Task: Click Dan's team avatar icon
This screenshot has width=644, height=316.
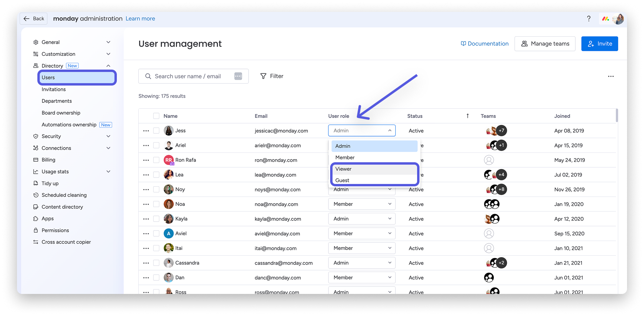Action: [489, 278]
